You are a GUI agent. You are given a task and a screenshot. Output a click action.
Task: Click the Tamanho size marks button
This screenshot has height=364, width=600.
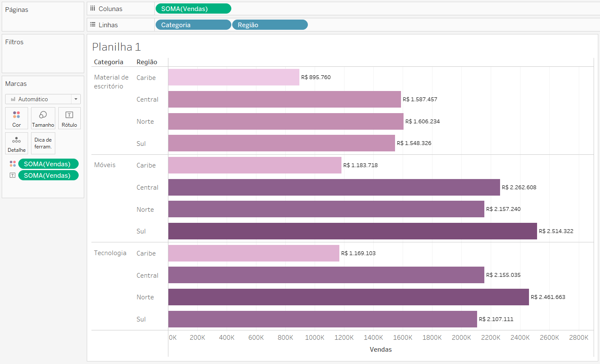(43, 118)
